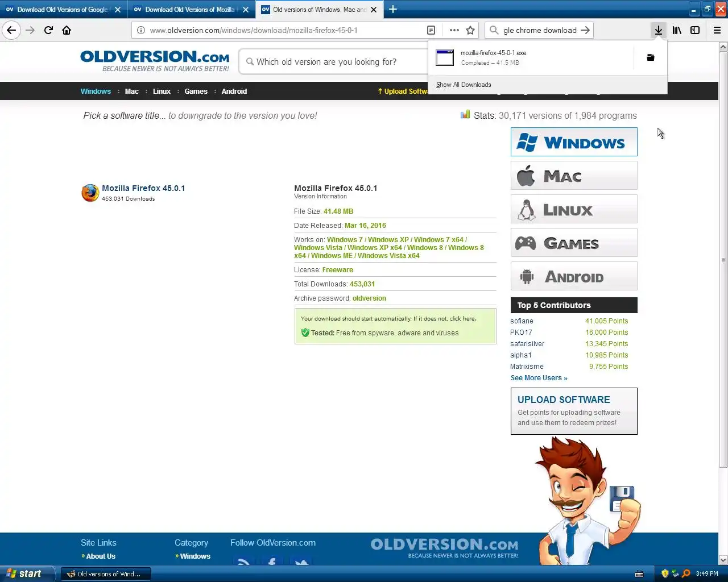728x582 pixels.
Task: Open contributor sofiane profile
Action: click(522, 321)
